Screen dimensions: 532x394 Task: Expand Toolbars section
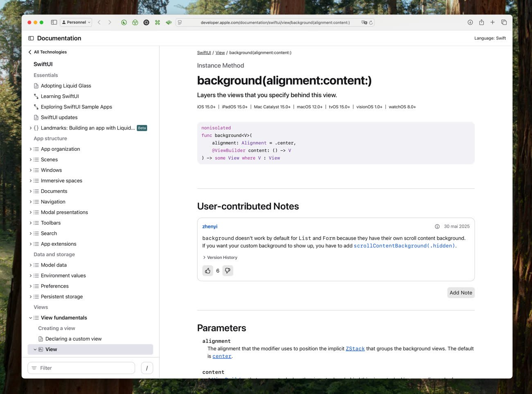click(30, 223)
